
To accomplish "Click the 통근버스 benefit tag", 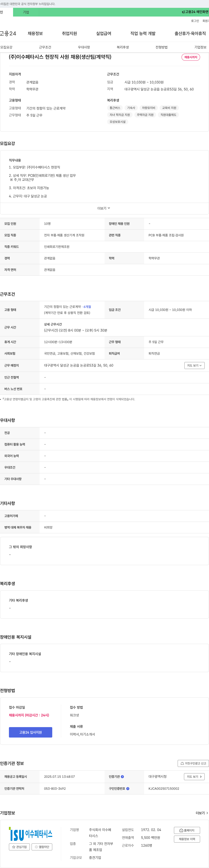I will [115, 108].
